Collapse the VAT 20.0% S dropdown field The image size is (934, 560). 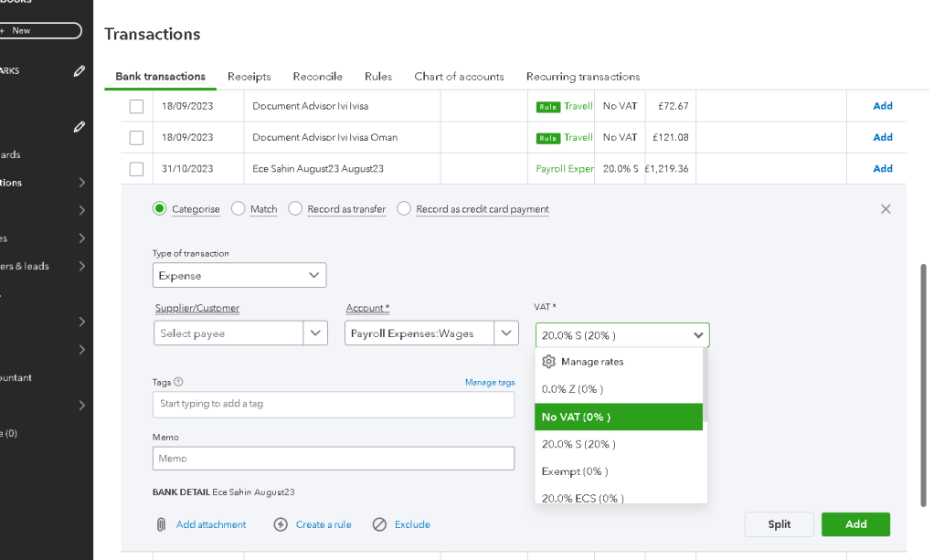pyautogui.click(x=622, y=335)
